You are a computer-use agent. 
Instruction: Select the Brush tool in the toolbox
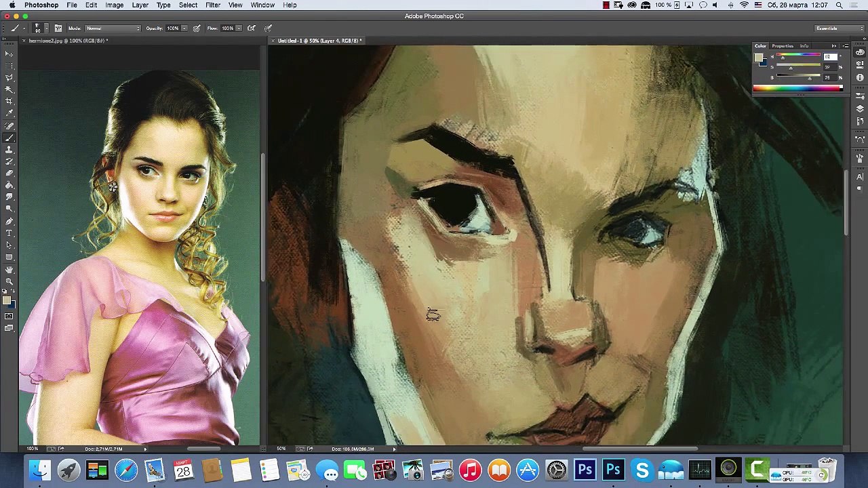pyautogui.click(x=9, y=138)
